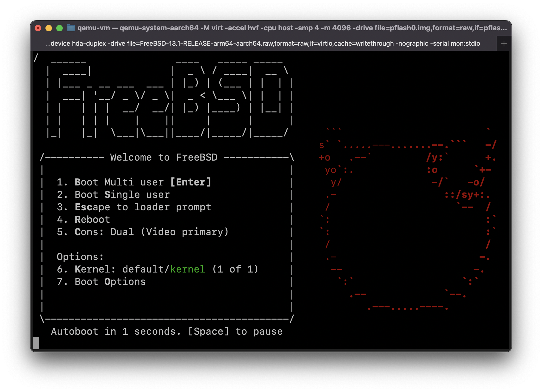542x392 pixels.
Task: Click the blinking terminal cursor block
Action: click(x=36, y=343)
